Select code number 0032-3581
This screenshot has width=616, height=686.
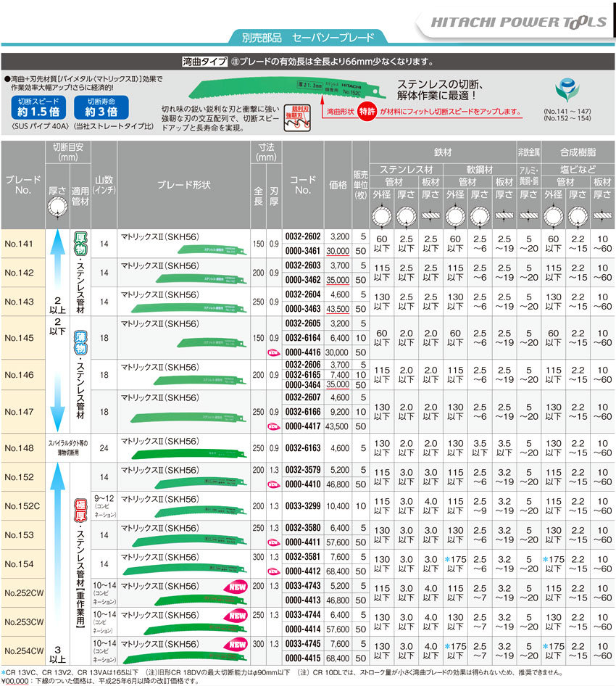pos(303,557)
